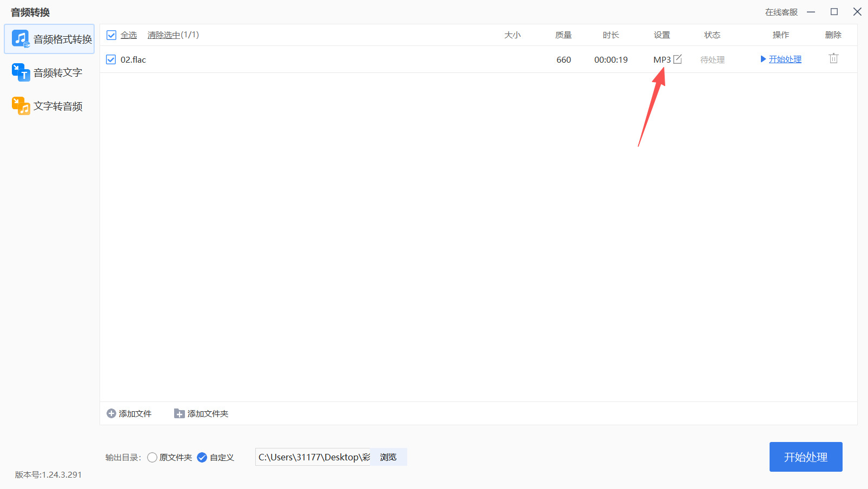Click the 全选 link text

[129, 35]
